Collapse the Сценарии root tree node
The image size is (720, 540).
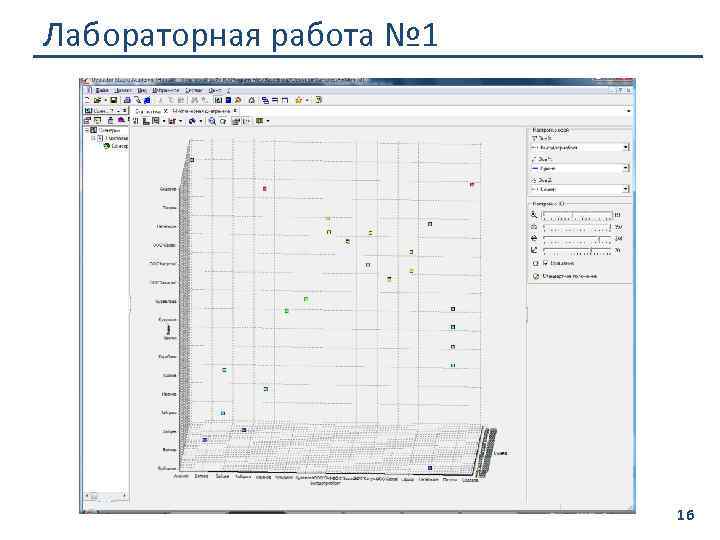click(87, 130)
